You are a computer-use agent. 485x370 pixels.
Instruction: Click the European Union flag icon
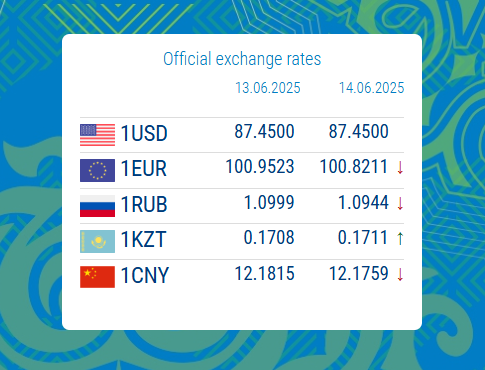click(97, 170)
